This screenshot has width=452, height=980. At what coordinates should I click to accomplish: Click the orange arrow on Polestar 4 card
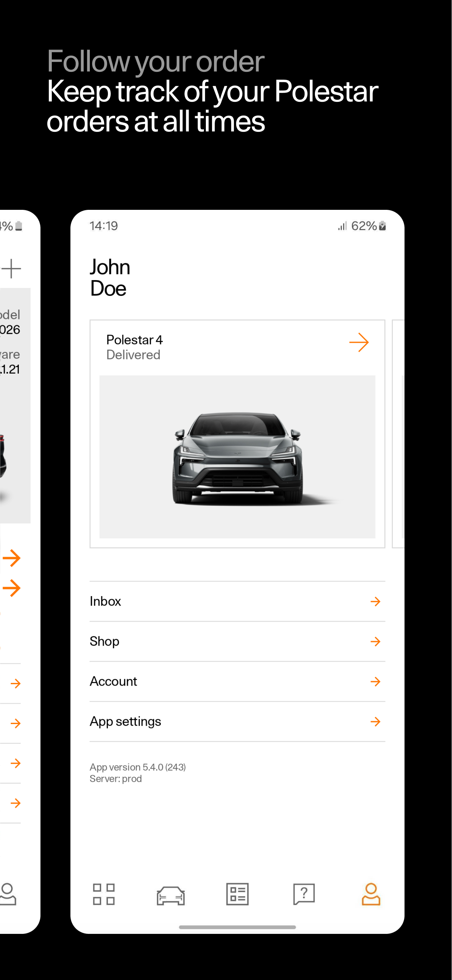(x=359, y=342)
